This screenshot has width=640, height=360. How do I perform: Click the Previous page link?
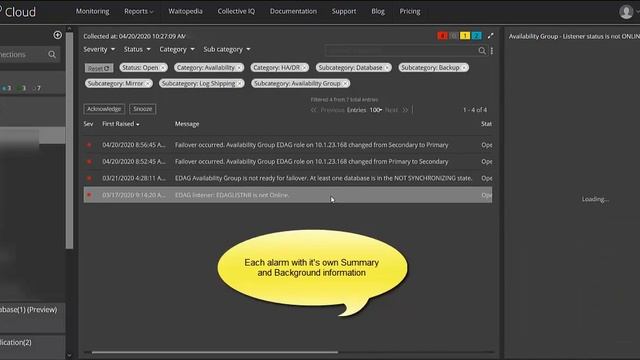pos(332,110)
